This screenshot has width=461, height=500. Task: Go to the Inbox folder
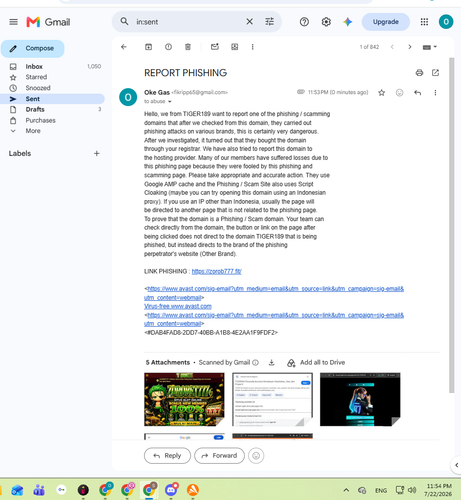coord(53,66)
